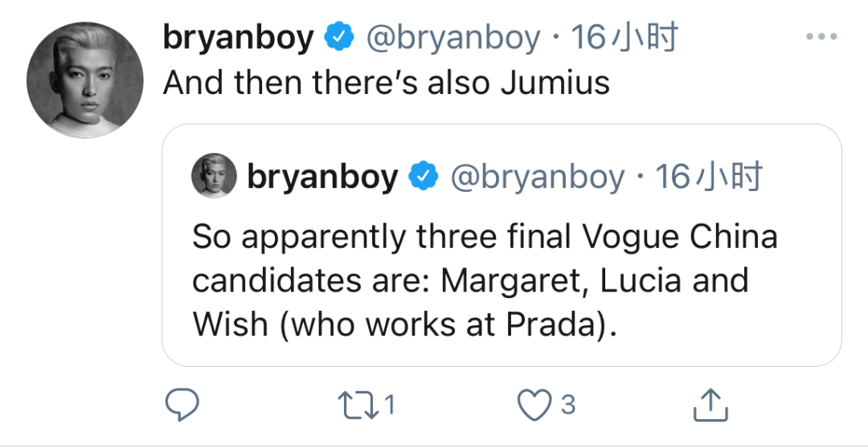Image resolution: width=868 pixels, height=448 pixels.
Task: Open the reply icon under the tweet
Action: pos(182,405)
